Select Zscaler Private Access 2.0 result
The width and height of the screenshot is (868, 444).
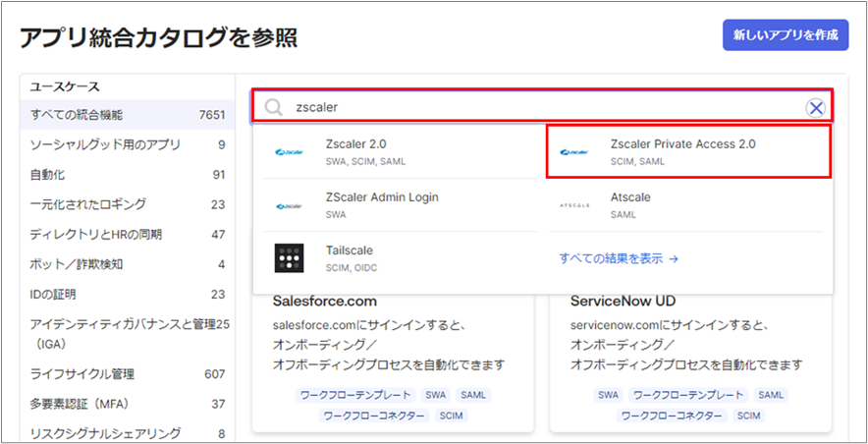pos(688,151)
